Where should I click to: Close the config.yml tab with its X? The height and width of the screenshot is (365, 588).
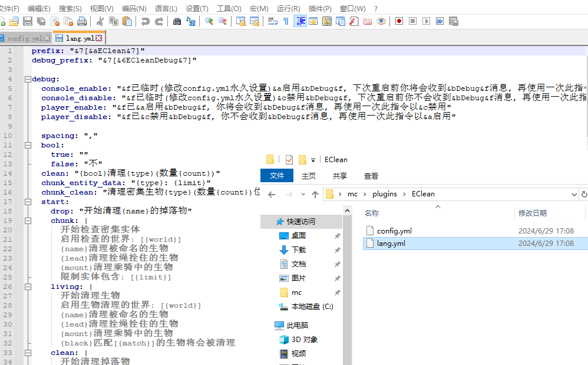click(x=47, y=38)
